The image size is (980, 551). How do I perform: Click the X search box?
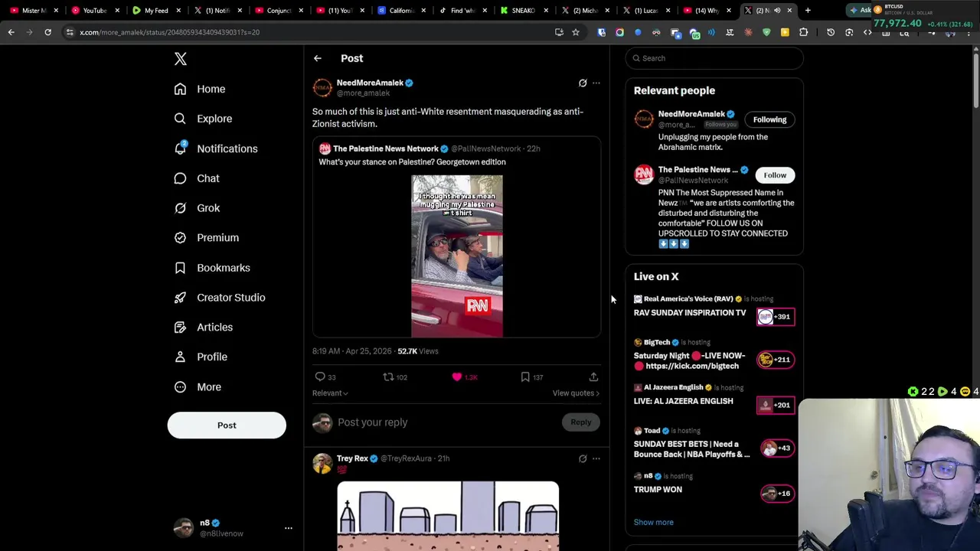pyautogui.click(x=714, y=58)
